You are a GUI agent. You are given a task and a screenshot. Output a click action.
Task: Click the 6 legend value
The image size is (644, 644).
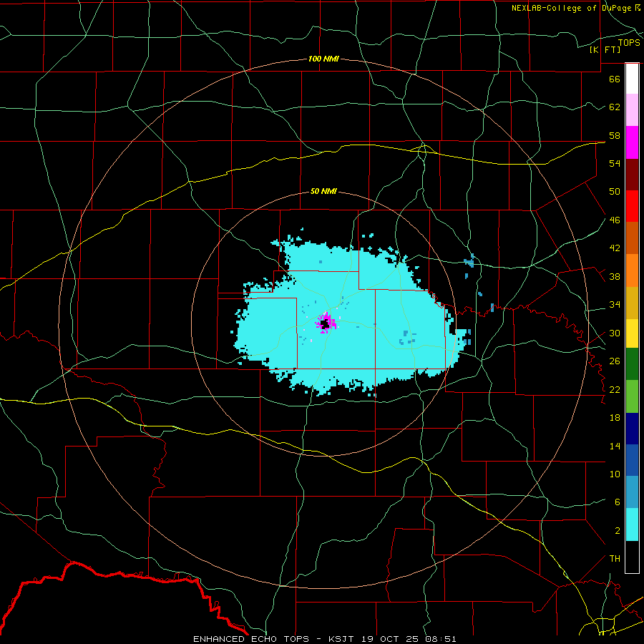[x=617, y=502]
